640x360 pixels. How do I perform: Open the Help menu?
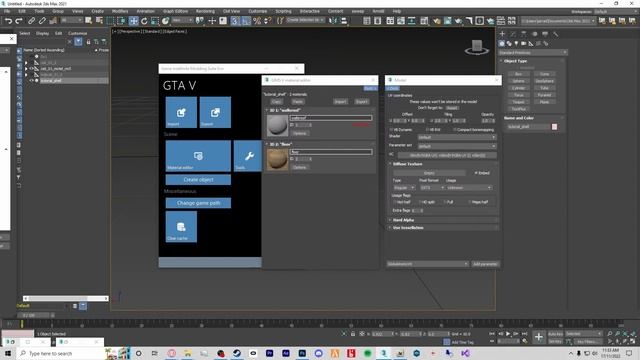(x=397, y=11)
